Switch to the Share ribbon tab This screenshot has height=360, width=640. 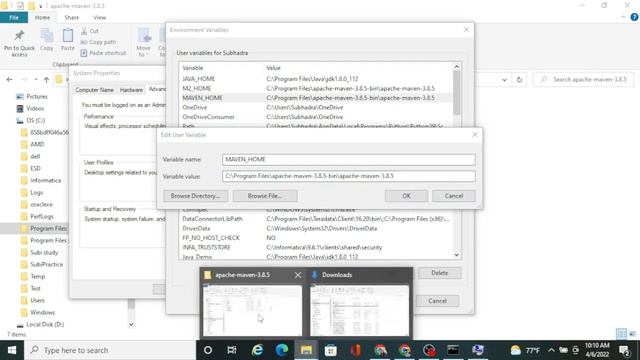click(x=71, y=18)
